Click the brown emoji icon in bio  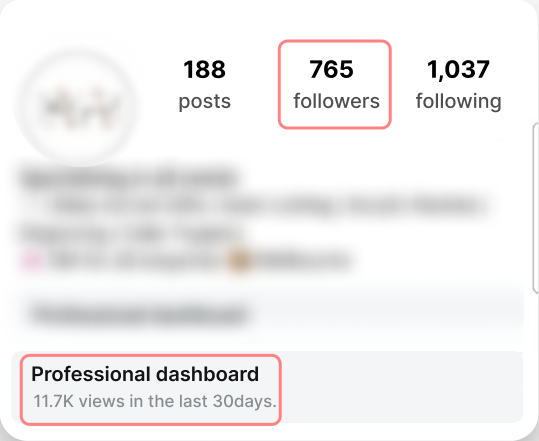tap(239, 261)
